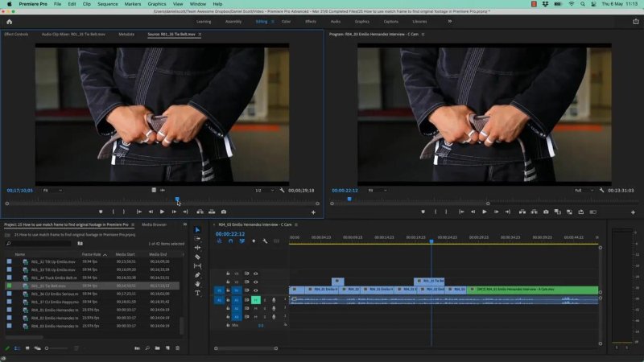Select the Razor tool
644x362 pixels.
197,257
